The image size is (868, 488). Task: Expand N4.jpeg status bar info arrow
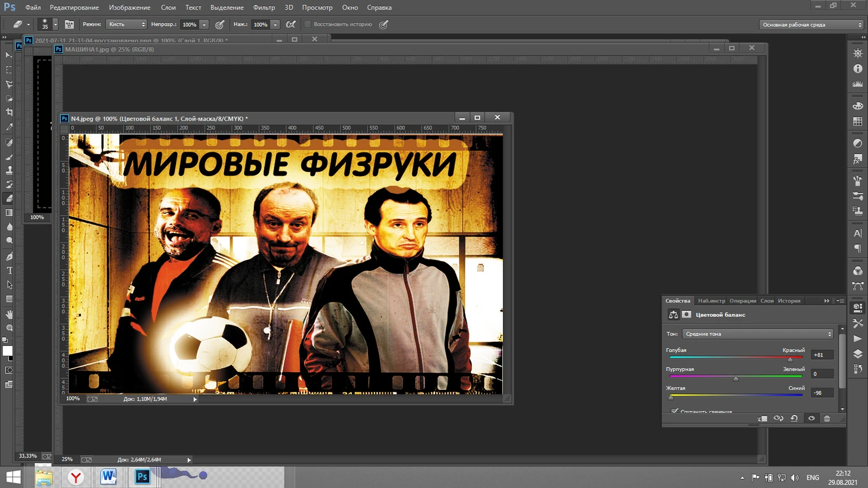pyautogui.click(x=195, y=399)
